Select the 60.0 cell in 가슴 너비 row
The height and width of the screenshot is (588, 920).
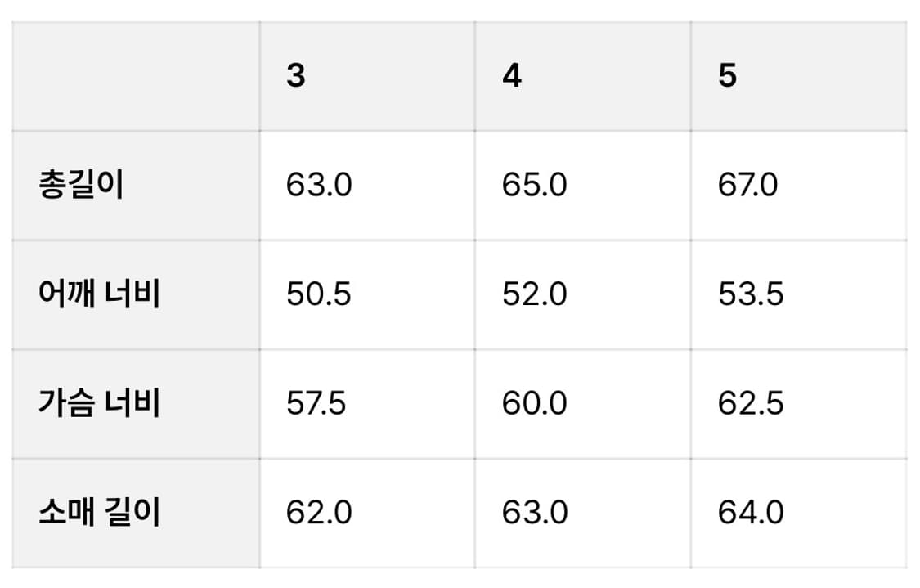point(534,404)
